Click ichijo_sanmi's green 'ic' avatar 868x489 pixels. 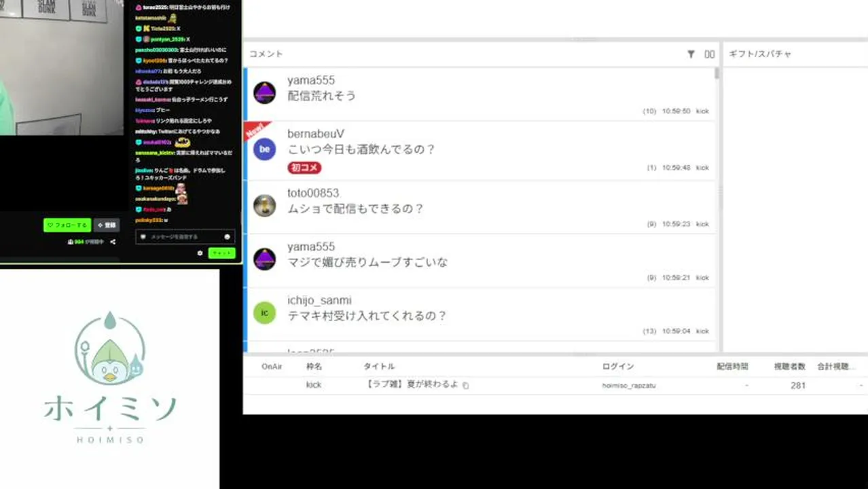coord(265,312)
